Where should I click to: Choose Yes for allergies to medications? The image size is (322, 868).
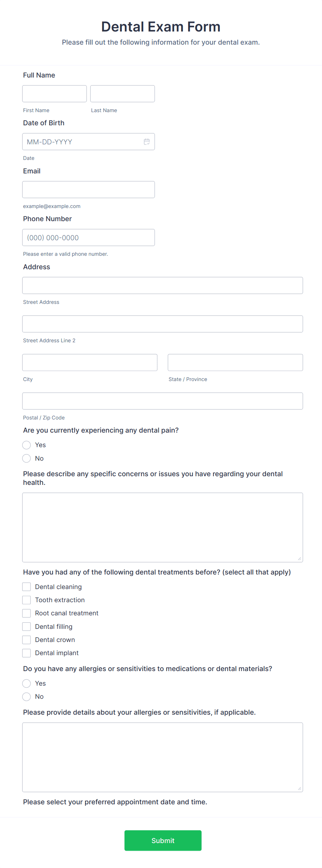pos(27,683)
